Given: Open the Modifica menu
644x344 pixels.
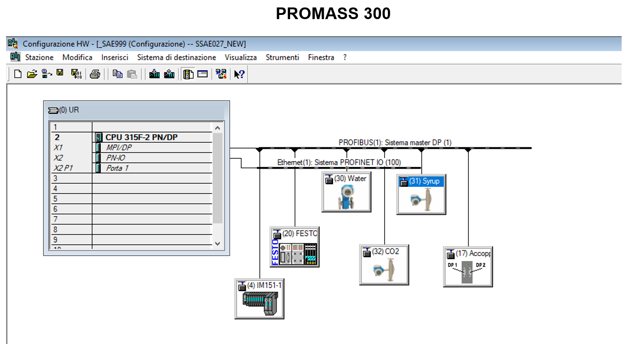Looking at the screenshot, I should (x=77, y=57).
